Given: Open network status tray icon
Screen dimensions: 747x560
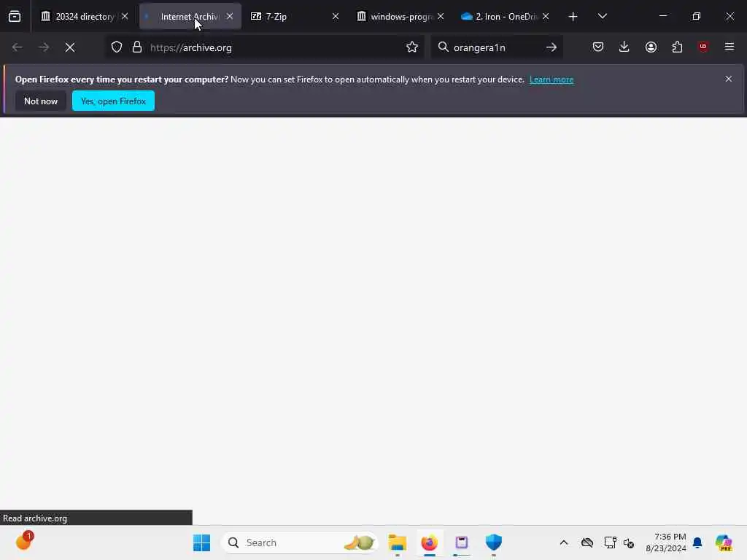Looking at the screenshot, I should [610, 542].
